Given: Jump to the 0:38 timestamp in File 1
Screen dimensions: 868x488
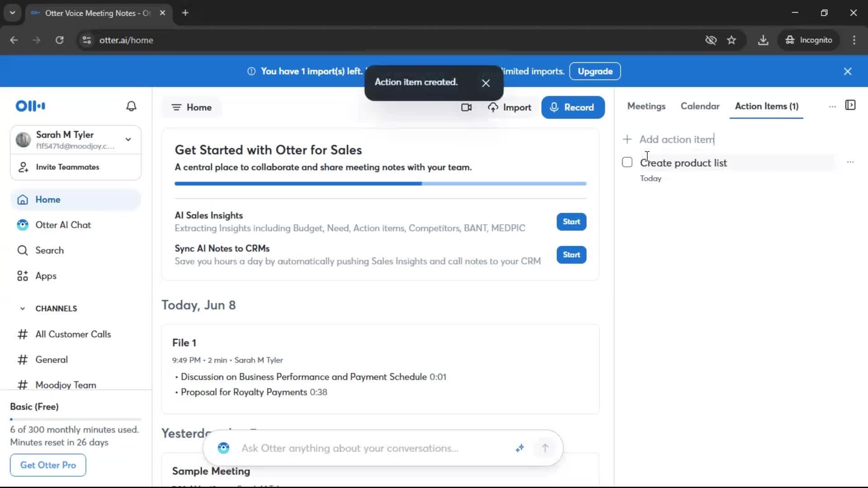Looking at the screenshot, I should point(318,392).
